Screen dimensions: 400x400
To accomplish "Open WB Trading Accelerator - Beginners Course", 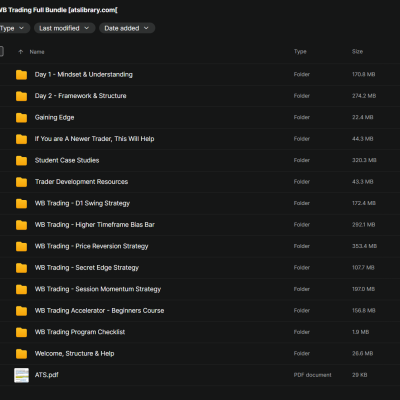I will (x=100, y=311).
